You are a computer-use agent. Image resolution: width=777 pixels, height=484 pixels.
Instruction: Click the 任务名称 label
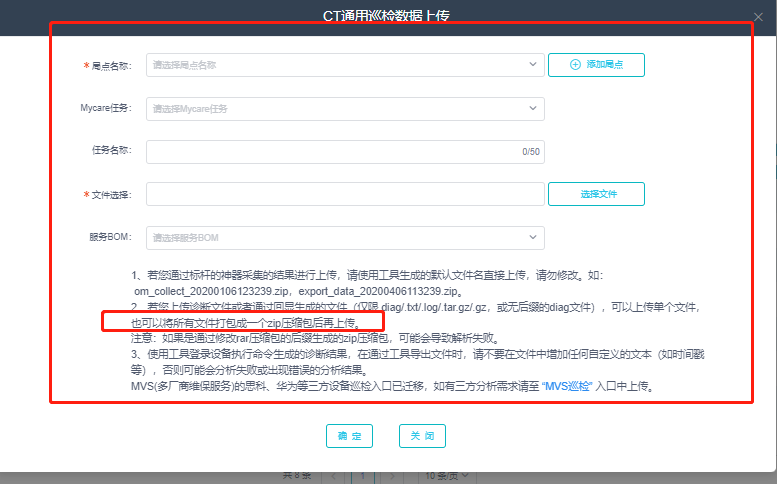112,150
